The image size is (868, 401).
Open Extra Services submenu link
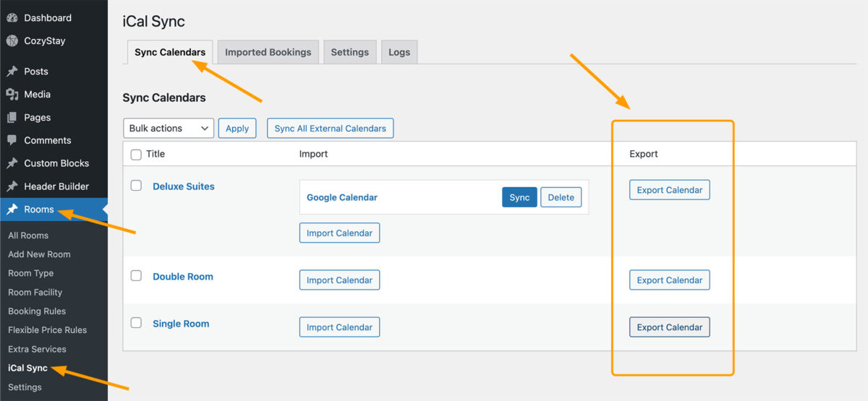point(37,349)
